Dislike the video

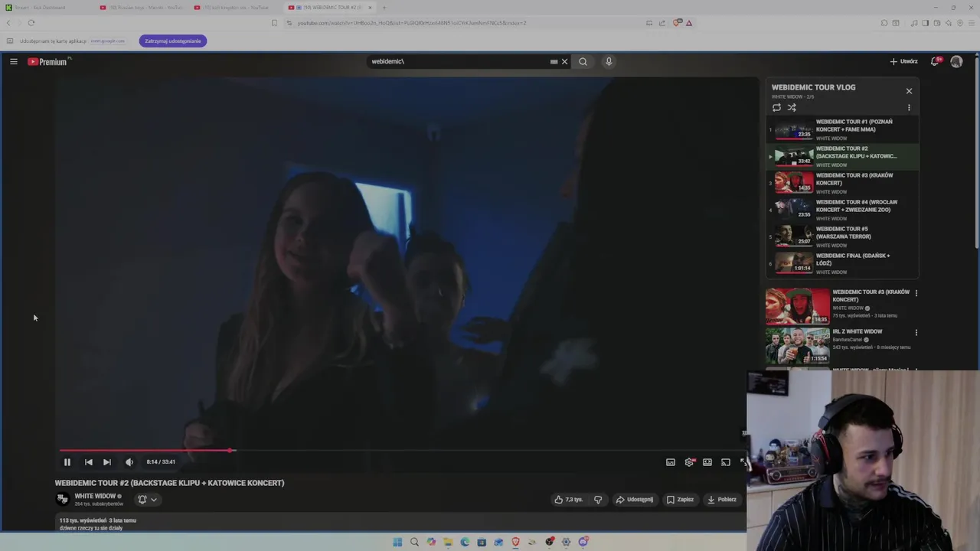pyautogui.click(x=598, y=499)
